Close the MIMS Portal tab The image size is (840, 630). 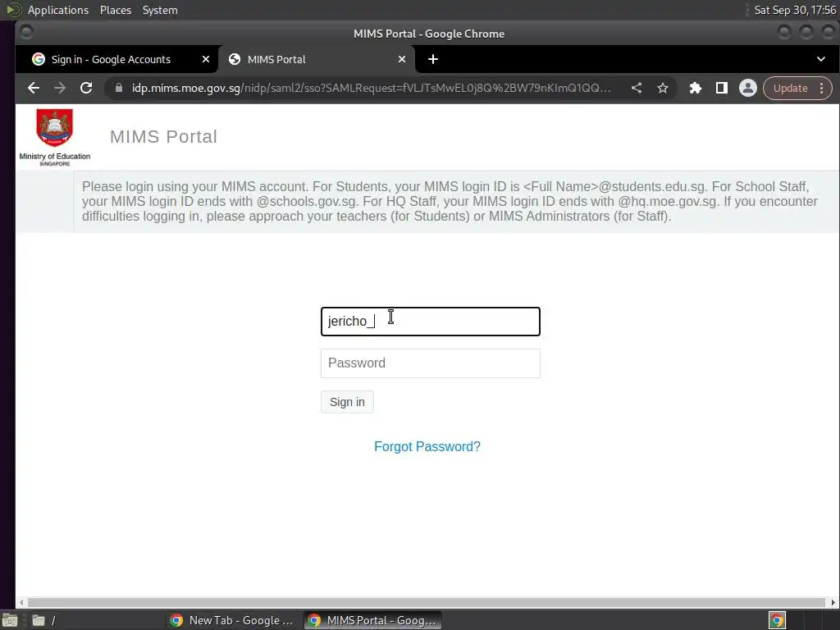click(x=402, y=59)
